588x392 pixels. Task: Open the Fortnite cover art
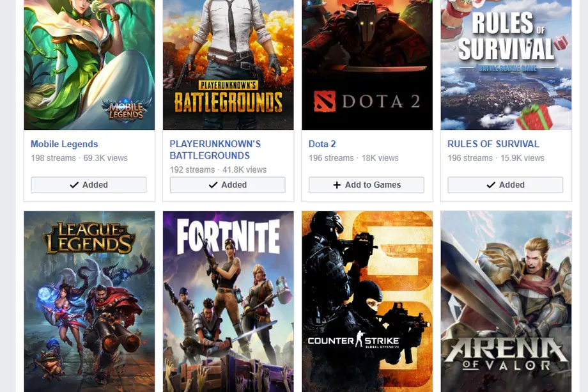[228, 301]
